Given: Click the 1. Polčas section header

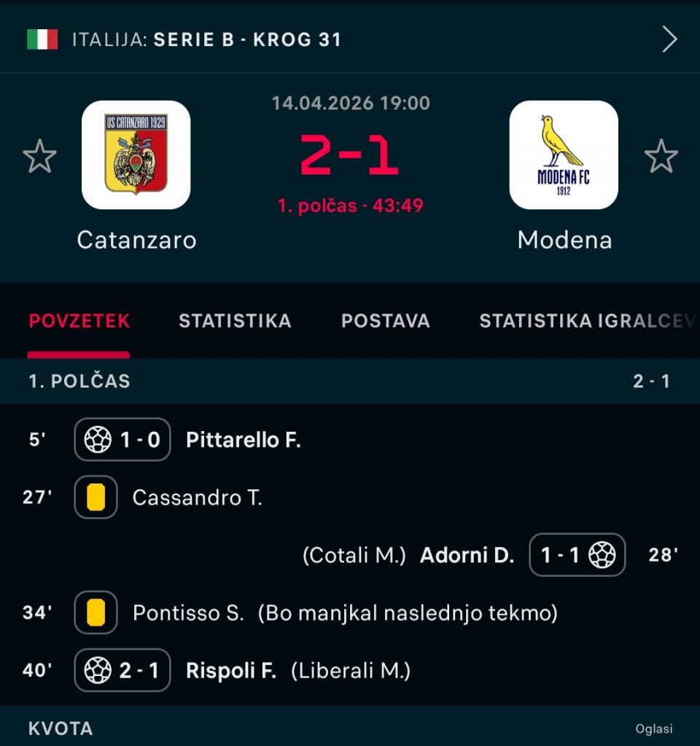Looking at the screenshot, I should click(x=79, y=381).
